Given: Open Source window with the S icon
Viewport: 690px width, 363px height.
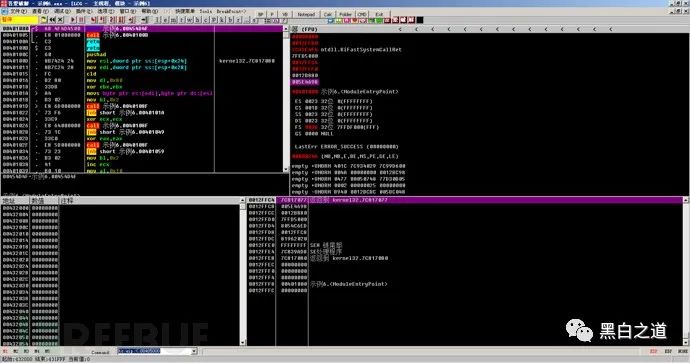Looking at the screenshot, I should 254,20.
